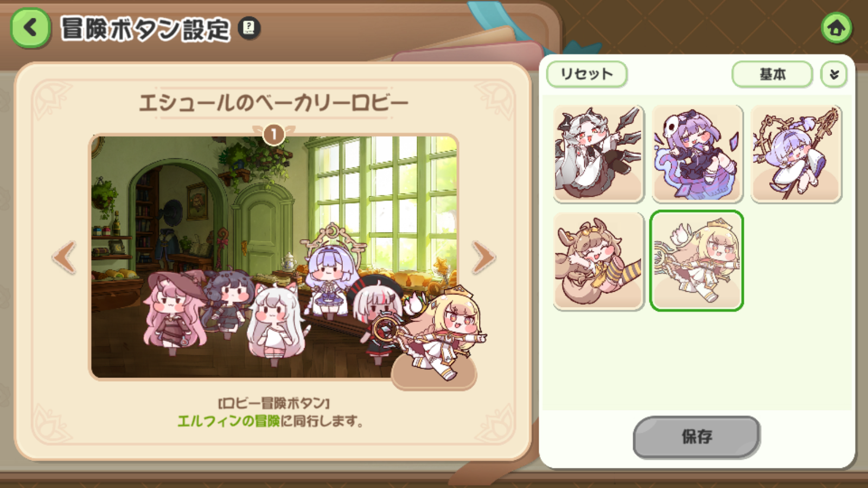Click the 保存 save button
868x488 pixels.
[x=697, y=437]
